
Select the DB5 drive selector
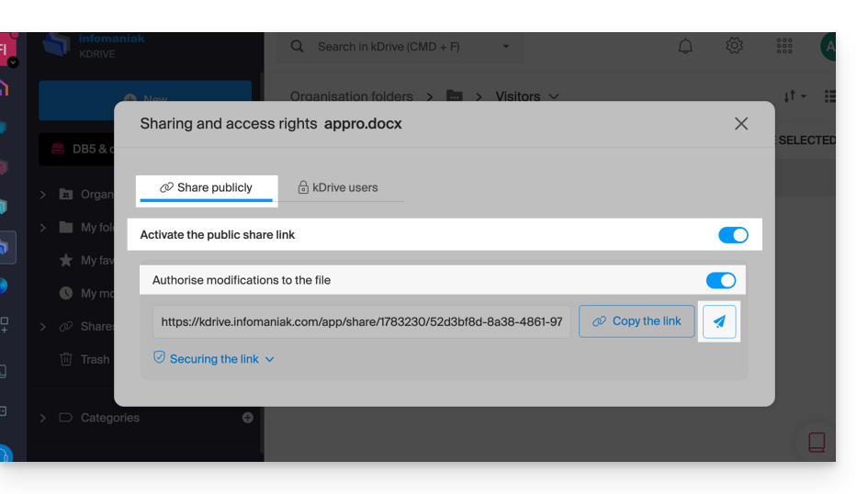coord(76,149)
